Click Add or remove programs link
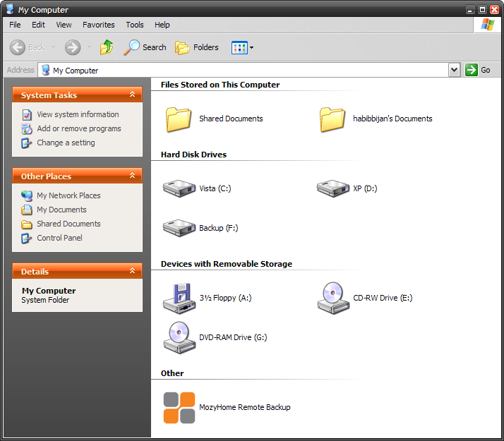504x441 pixels. 79,128
